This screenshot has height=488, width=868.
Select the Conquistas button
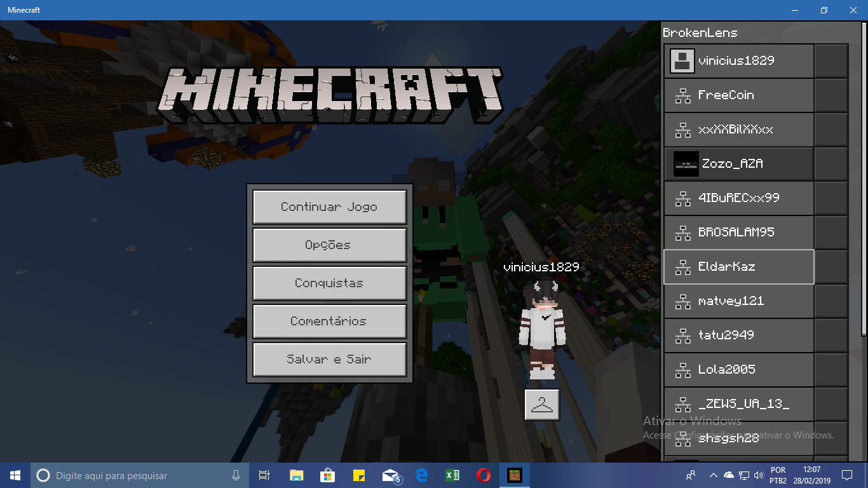pyautogui.click(x=329, y=283)
